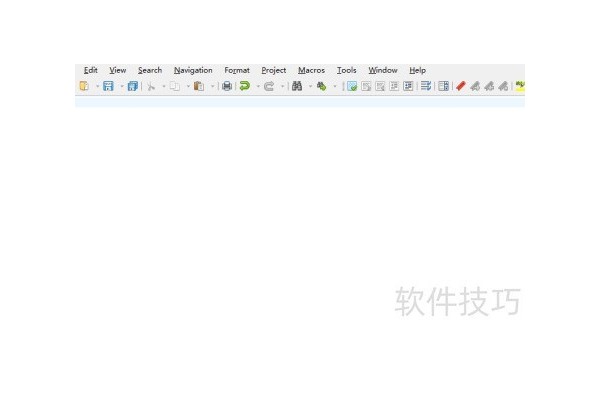
Task: Click the Open file folder icon
Action: (84, 86)
